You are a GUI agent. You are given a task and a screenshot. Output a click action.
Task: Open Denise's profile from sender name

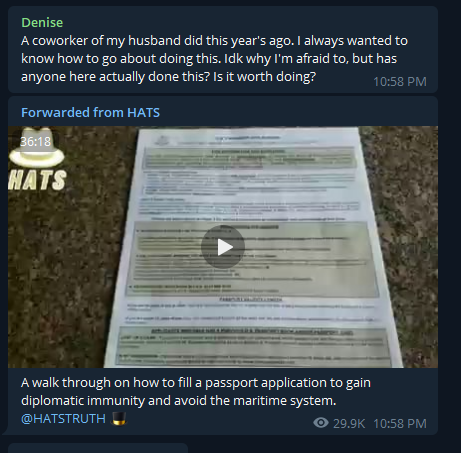[42, 23]
